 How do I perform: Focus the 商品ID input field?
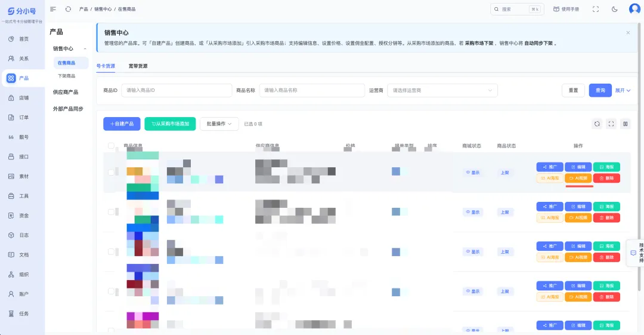[x=177, y=90]
